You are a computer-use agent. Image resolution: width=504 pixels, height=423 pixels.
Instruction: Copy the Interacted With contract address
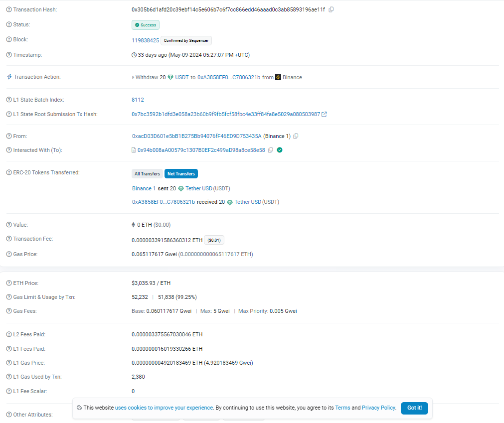tap(271, 150)
